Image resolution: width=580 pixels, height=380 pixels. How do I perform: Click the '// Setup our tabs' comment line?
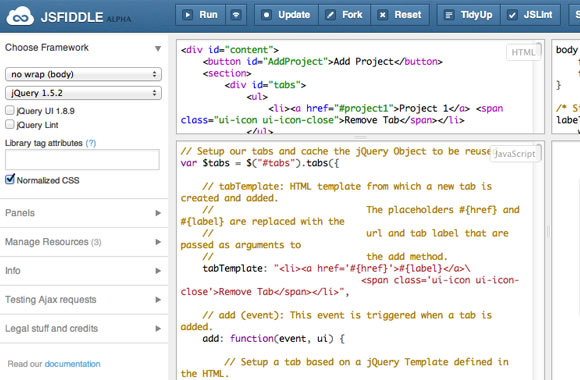(x=335, y=151)
